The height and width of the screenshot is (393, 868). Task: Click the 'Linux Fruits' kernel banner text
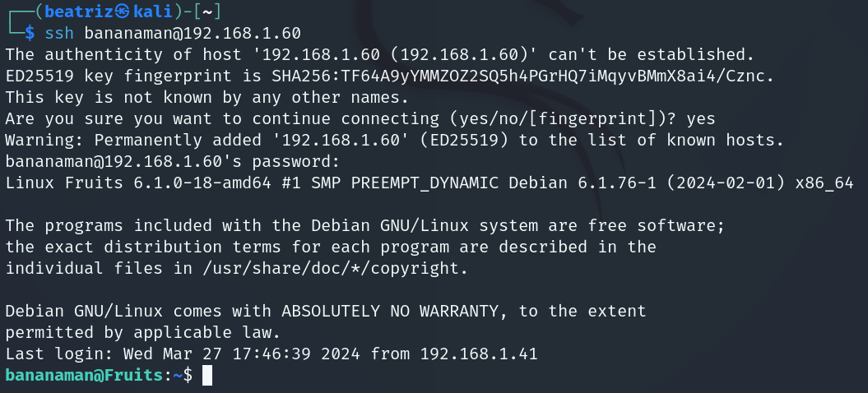coord(64,183)
